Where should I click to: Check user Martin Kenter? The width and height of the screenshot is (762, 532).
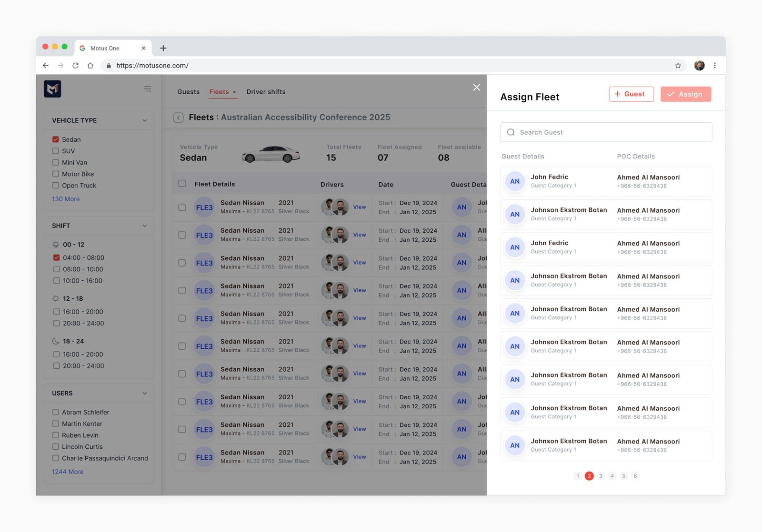pos(56,424)
